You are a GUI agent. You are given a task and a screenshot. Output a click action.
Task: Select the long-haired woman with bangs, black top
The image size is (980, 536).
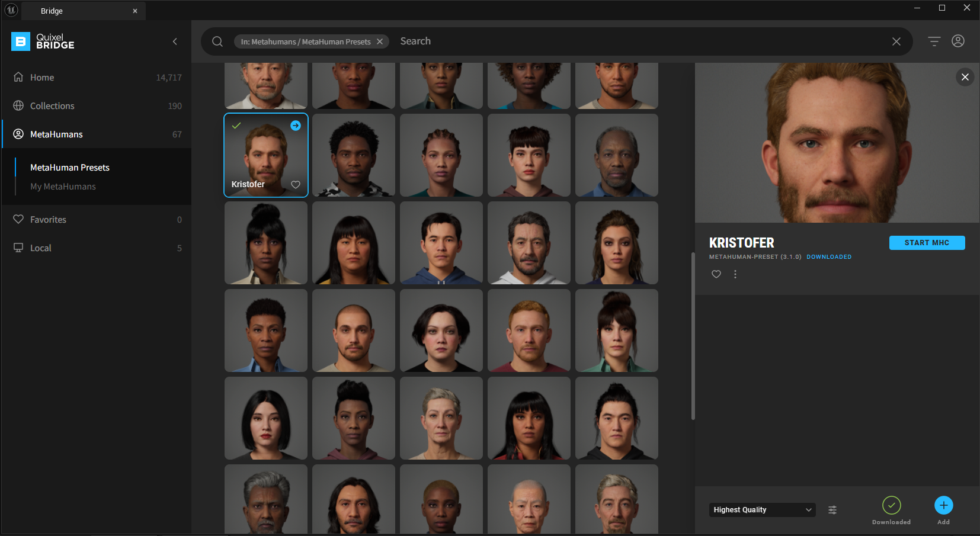click(354, 243)
